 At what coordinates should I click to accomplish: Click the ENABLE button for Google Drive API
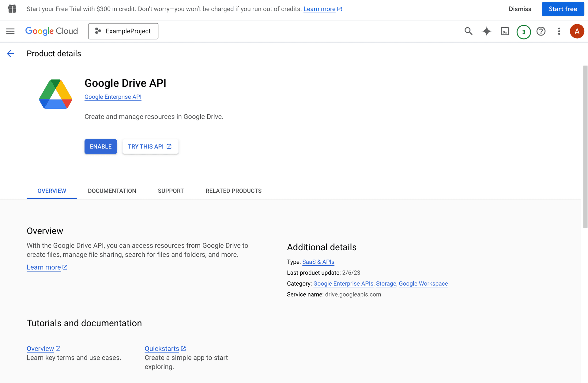coord(100,146)
